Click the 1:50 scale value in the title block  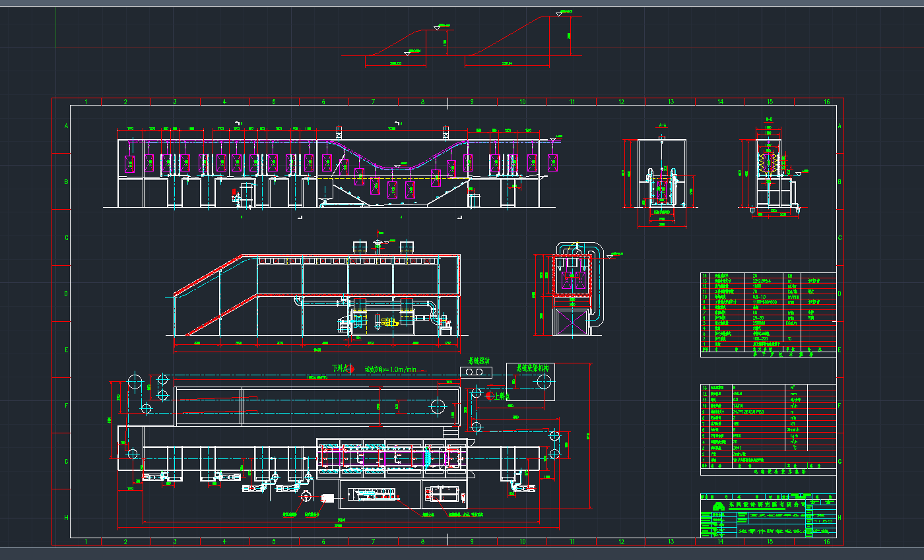(x=822, y=520)
